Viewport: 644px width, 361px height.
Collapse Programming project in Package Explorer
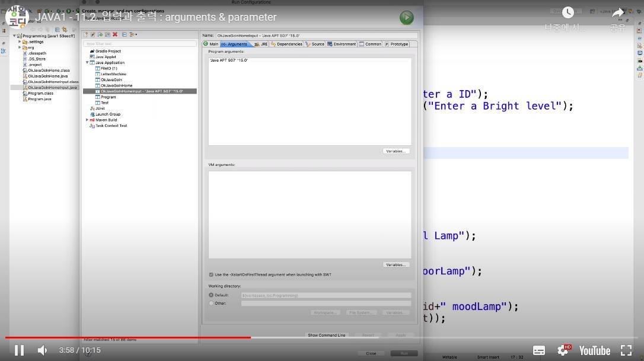click(x=14, y=36)
